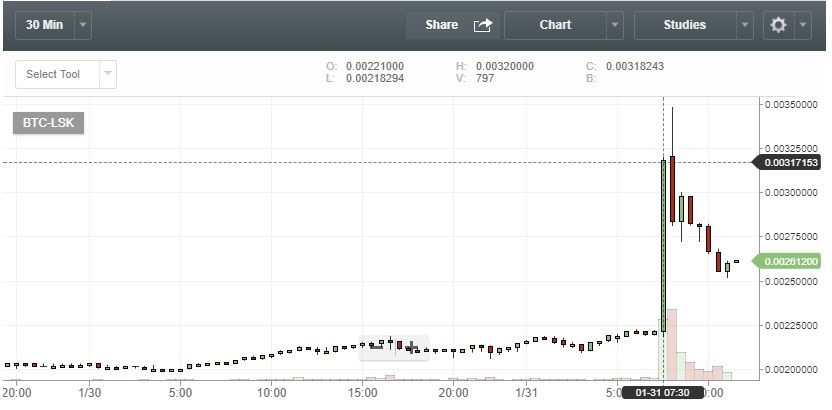The height and width of the screenshot is (410, 832).
Task: Expand the Studies dropdown arrow
Action: (745, 25)
